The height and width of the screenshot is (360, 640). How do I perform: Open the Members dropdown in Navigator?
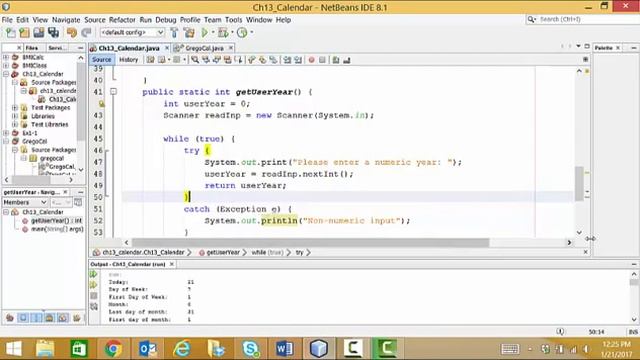[24, 202]
